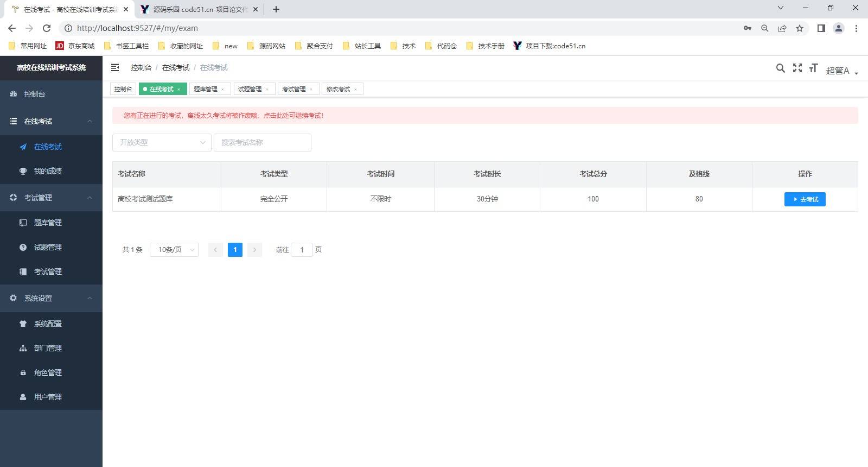This screenshot has height=467, width=868.
Task: Open 考试管理 submenu item in sidebar
Action: click(x=51, y=272)
